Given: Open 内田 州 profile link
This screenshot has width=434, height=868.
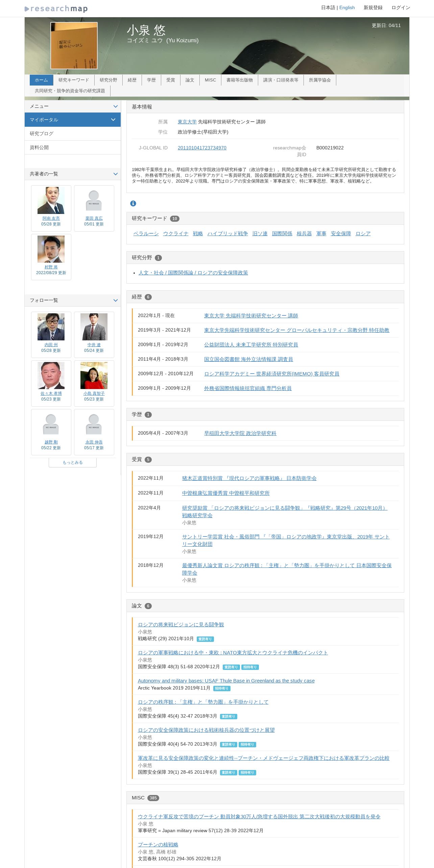Looking at the screenshot, I should tap(51, 345).
